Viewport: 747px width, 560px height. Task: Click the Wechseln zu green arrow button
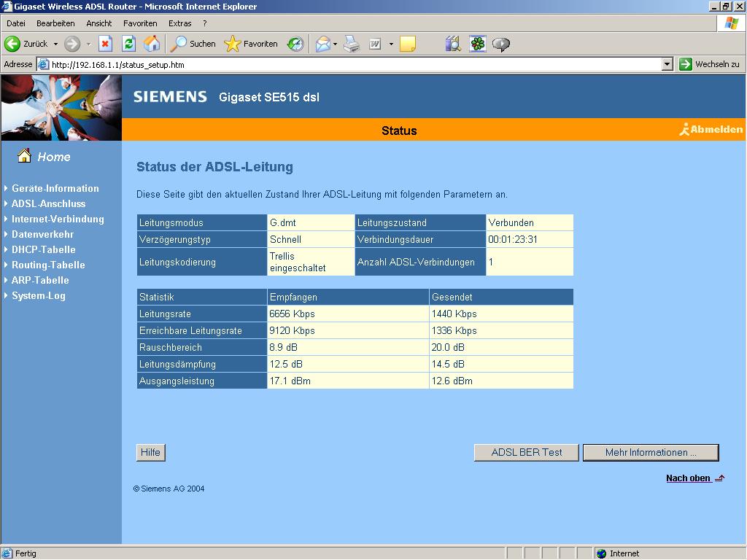(686, 64)
